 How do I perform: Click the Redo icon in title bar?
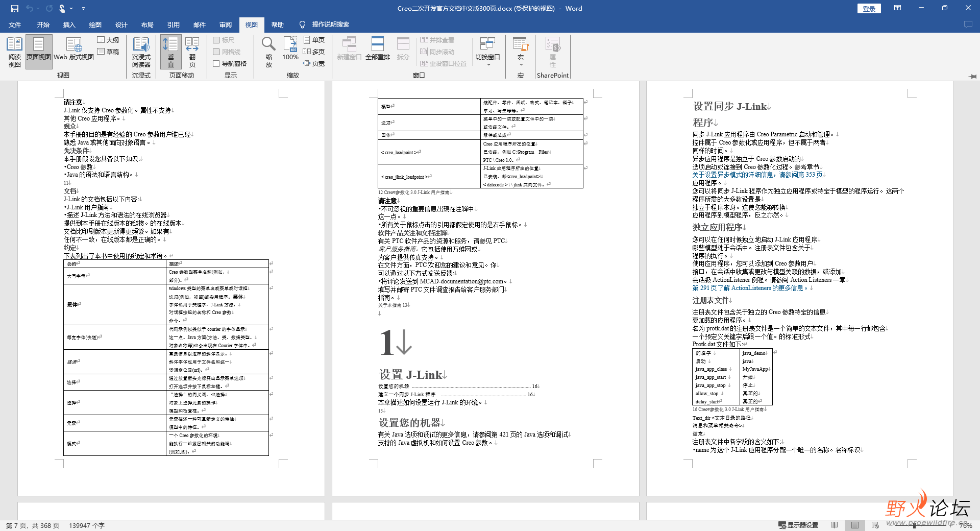pyautogui.click(x=49, y=9)
